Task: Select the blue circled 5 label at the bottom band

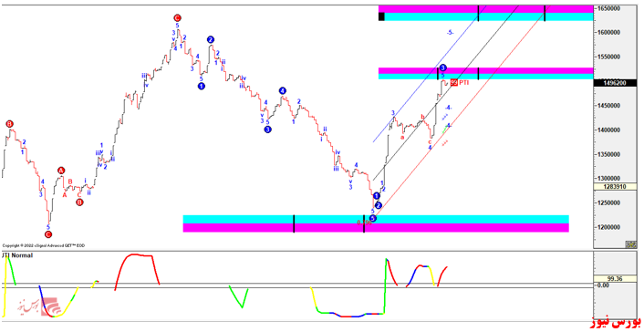Action: tap(372, 218)
